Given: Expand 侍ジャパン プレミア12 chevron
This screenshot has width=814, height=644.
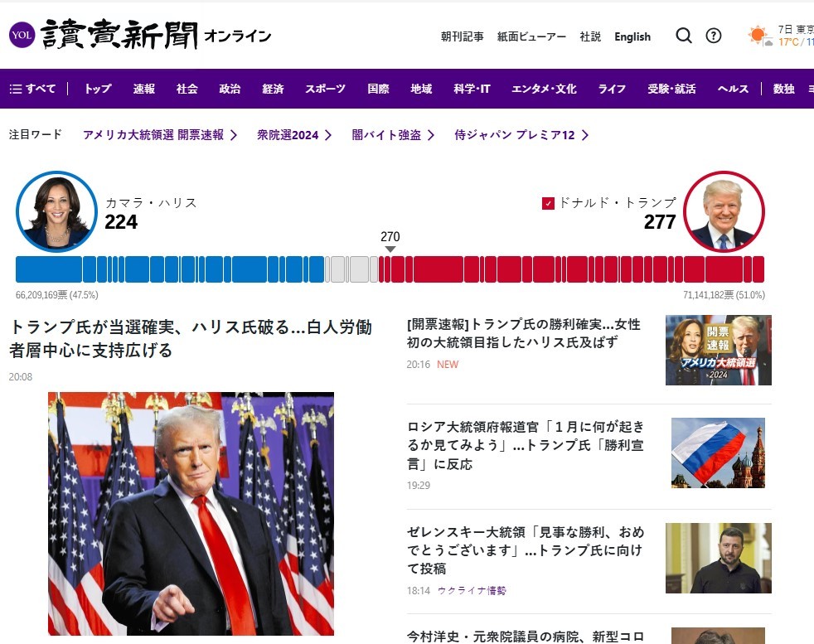Looking at the screenshot, I should 585,135.
